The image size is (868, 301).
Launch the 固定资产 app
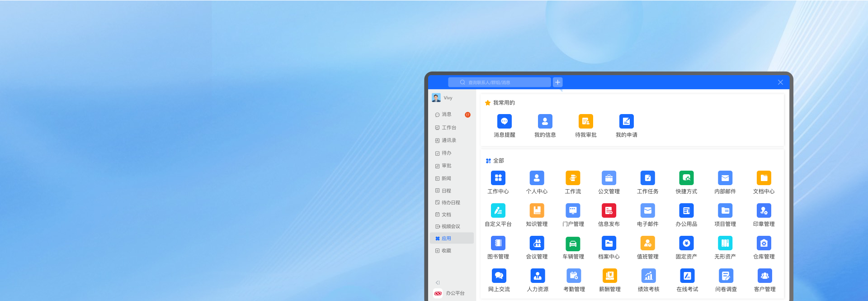click(x=686, y=244)
